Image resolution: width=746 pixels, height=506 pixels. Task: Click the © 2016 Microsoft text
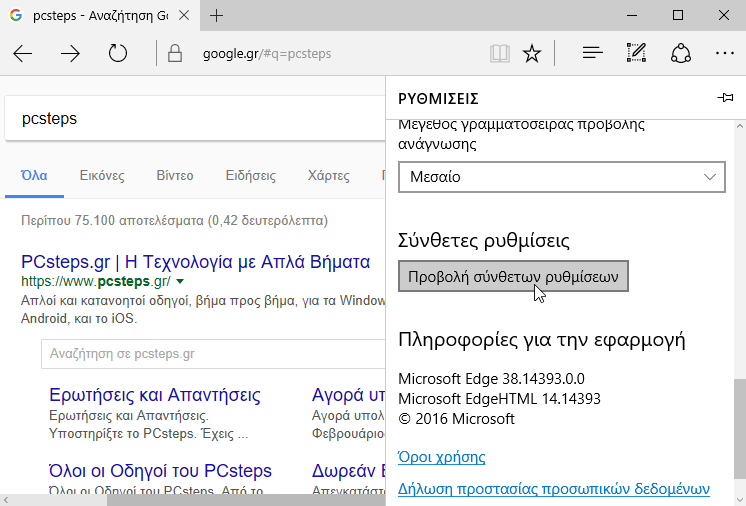(457, 419)
